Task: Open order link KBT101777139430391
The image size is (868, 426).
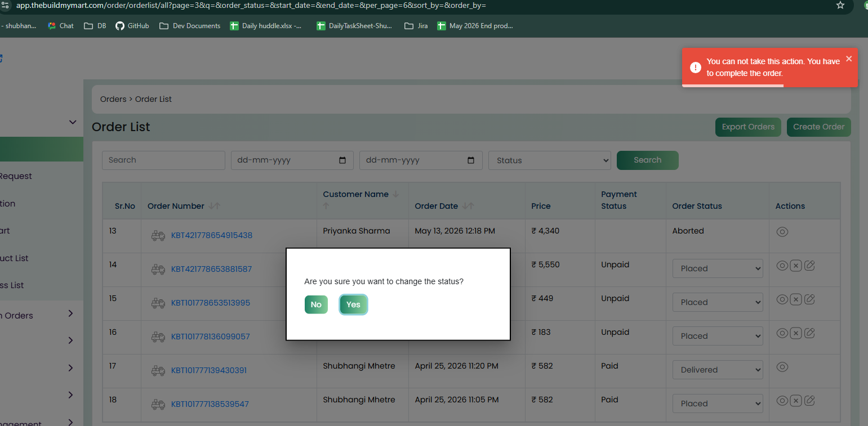Action: (209, 370)
